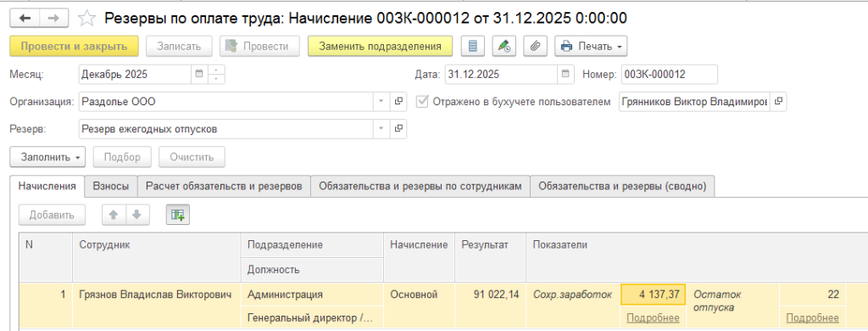
Task: Open Расчет обязательств и резервов tab
Action: pos(224,187)
